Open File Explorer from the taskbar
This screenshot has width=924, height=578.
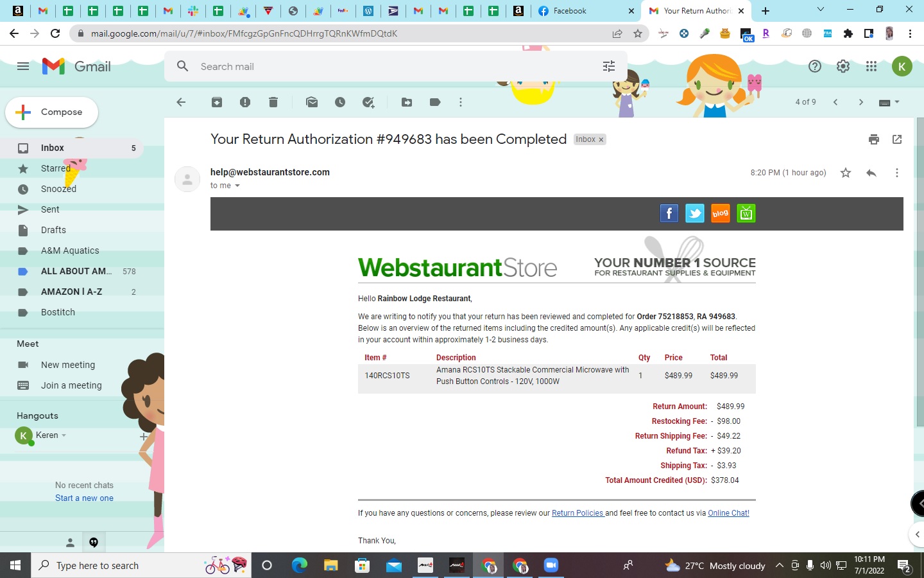[x=330, y=566]
